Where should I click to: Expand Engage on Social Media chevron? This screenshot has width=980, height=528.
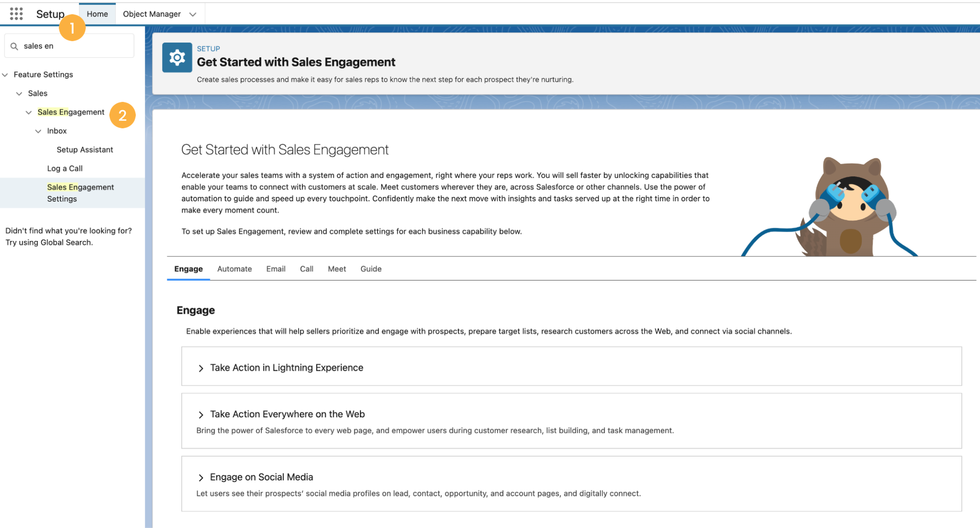201,478
